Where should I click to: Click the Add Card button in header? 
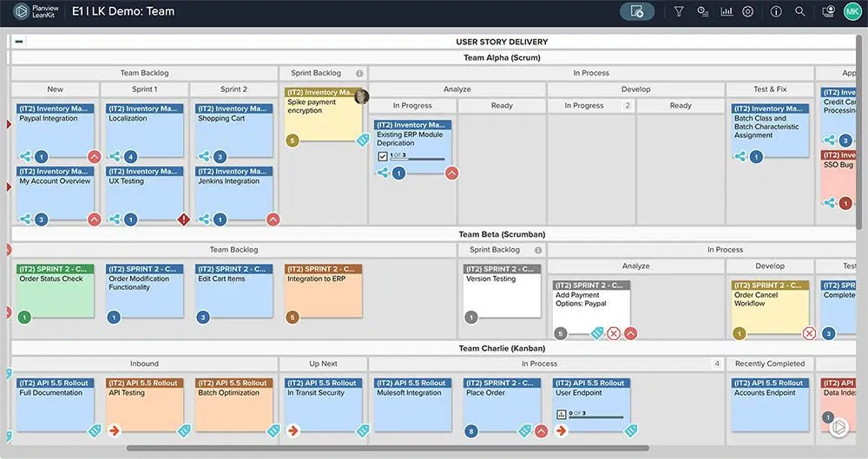[637, 12]
